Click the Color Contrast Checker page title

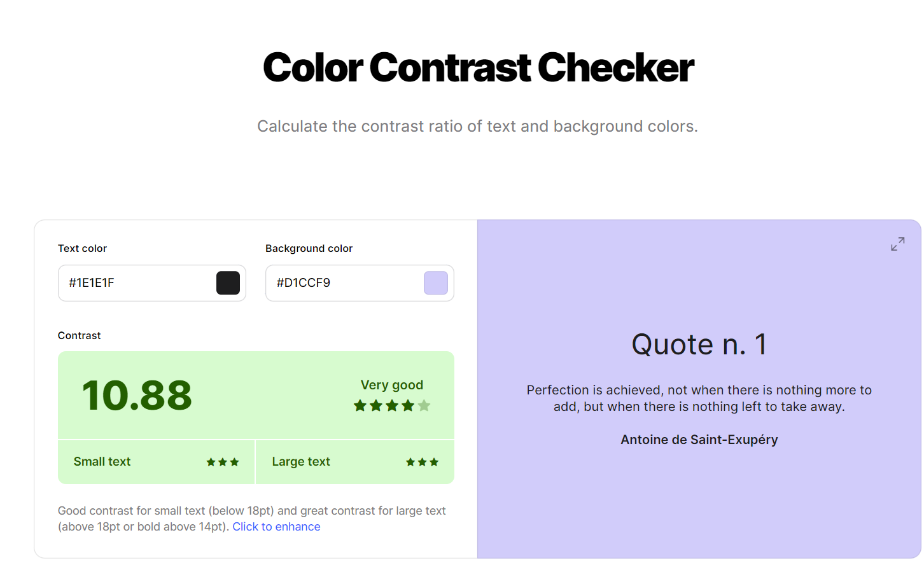(478, 67)
